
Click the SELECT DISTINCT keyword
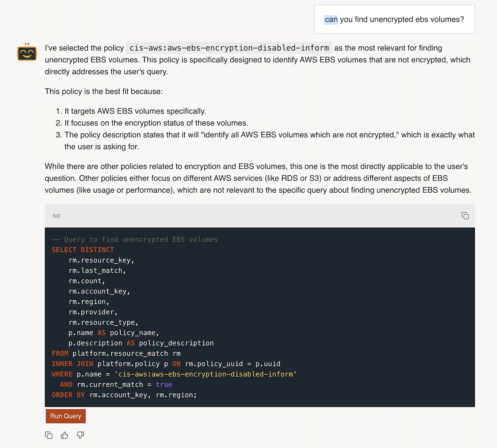(83, 250)
